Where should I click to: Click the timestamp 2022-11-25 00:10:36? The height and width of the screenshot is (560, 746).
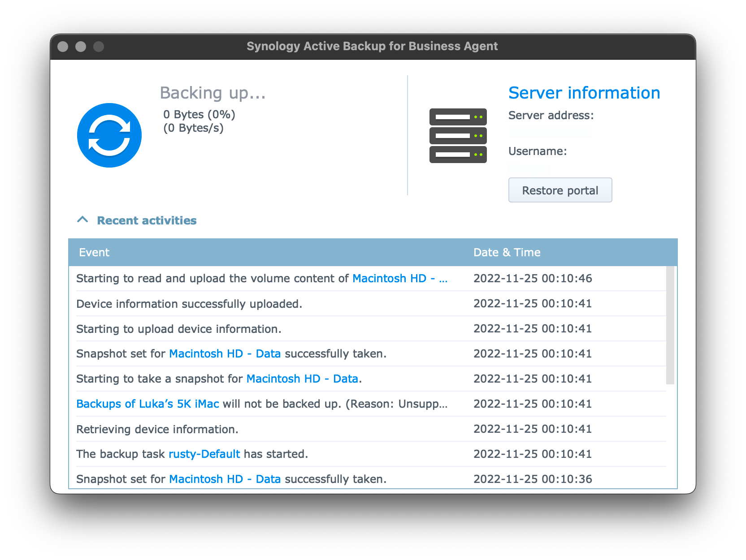point(533,479)
